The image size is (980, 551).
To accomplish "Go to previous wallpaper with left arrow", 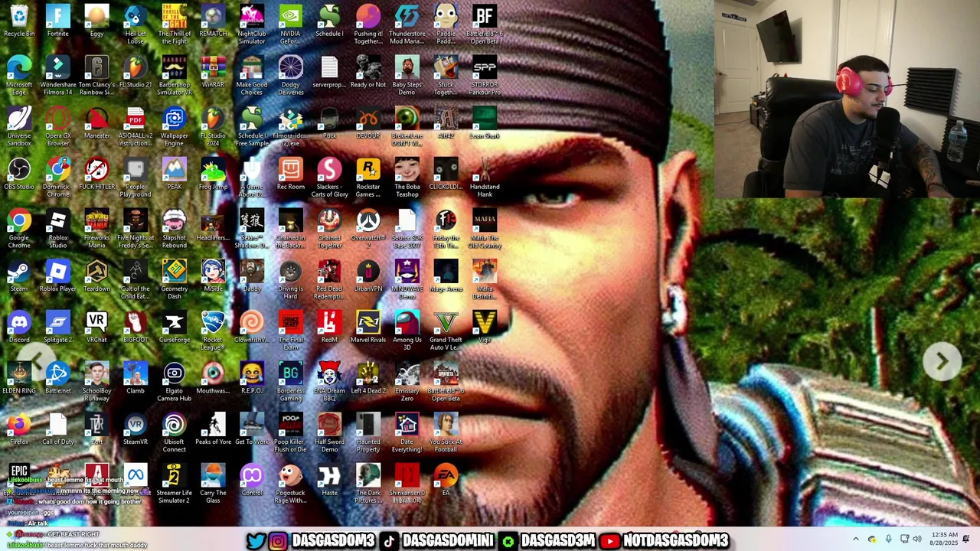I will tap(38, 361).
